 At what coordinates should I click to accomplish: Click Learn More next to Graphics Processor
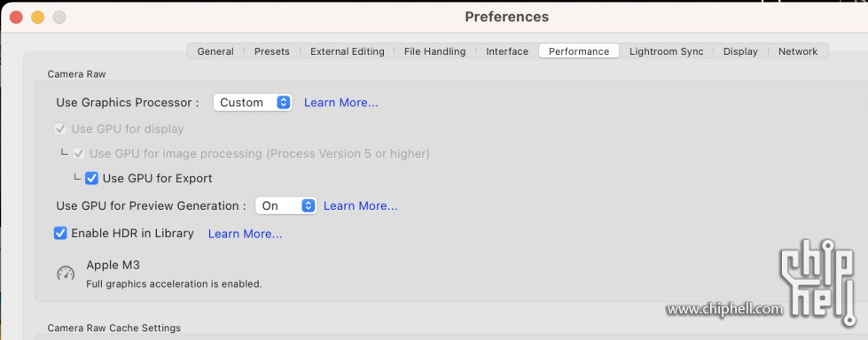click(x=341, y=103)
